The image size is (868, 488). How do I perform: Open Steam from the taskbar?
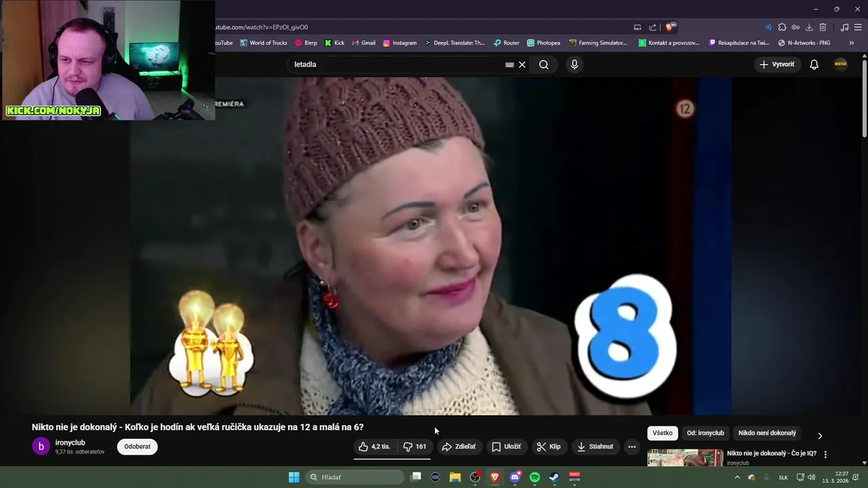[554, 477]
